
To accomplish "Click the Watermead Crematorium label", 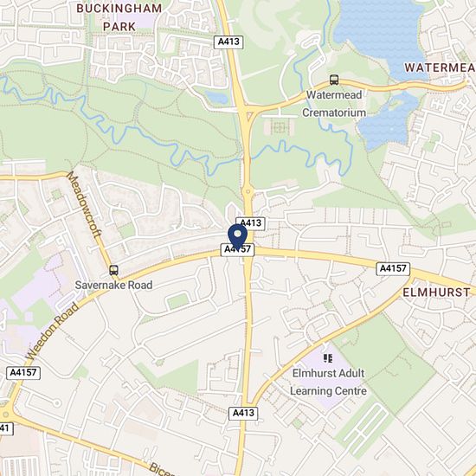I will coord(334,104).
